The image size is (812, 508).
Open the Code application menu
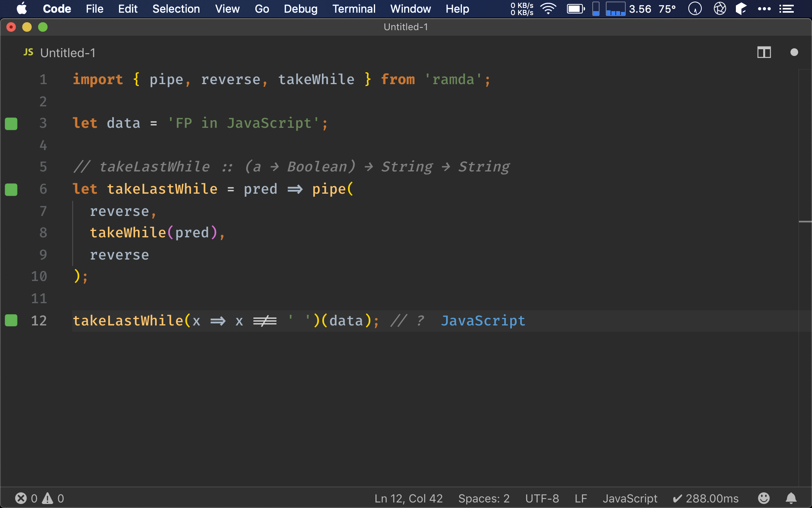click(57, 9)
